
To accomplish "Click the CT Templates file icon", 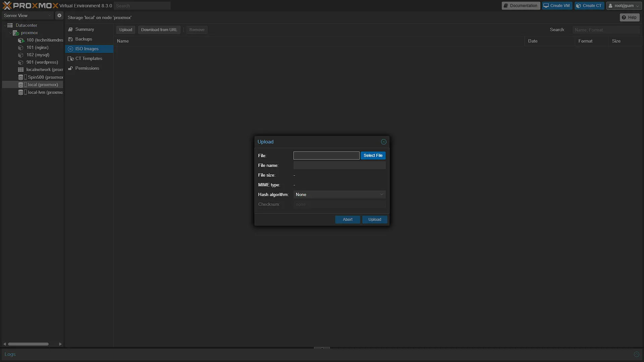I will click(x=70, y=59).
